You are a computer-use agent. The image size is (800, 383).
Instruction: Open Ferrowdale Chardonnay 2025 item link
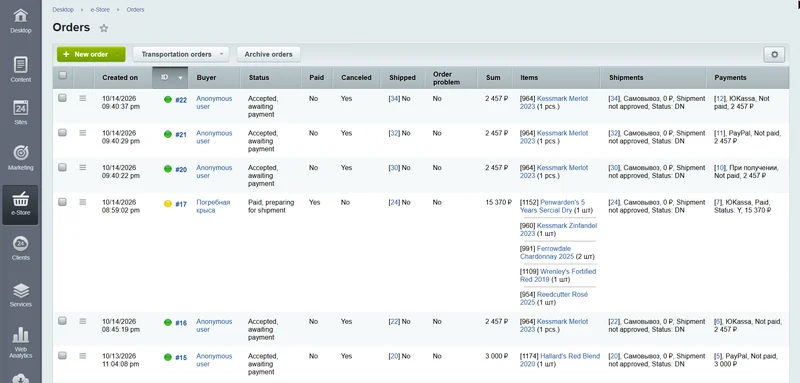pyautogui.click(x=547, y=252)
